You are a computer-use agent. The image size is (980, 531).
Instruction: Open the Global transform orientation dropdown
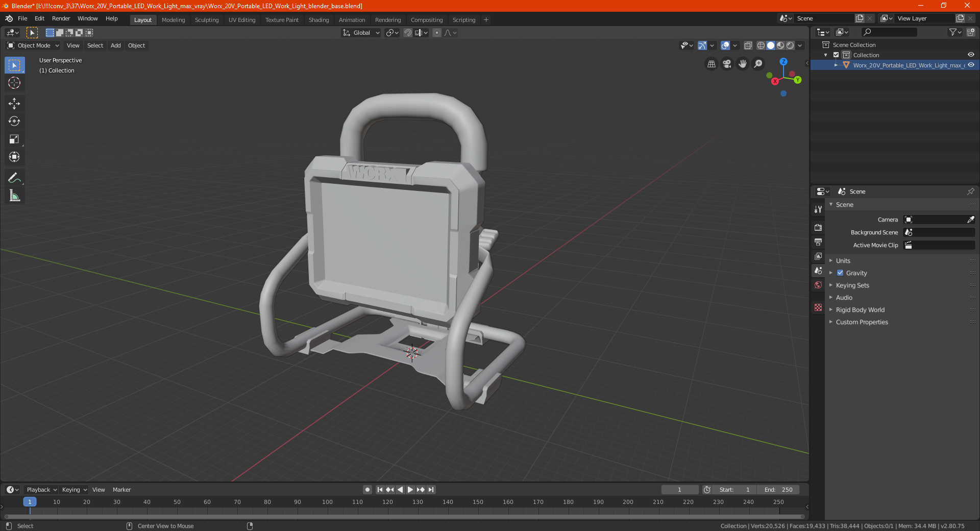pyautogui.click(x=361, y=33)
